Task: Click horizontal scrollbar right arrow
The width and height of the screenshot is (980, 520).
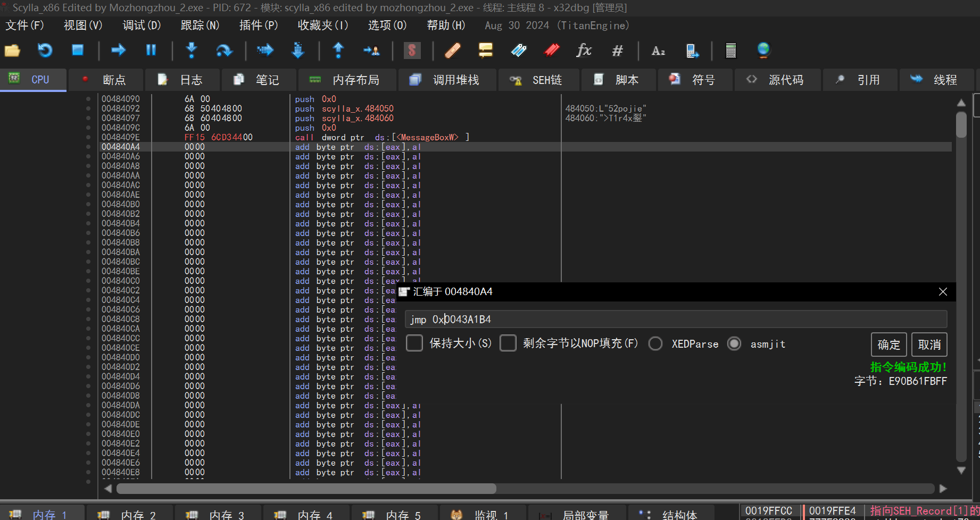Action: pos(943,489)
